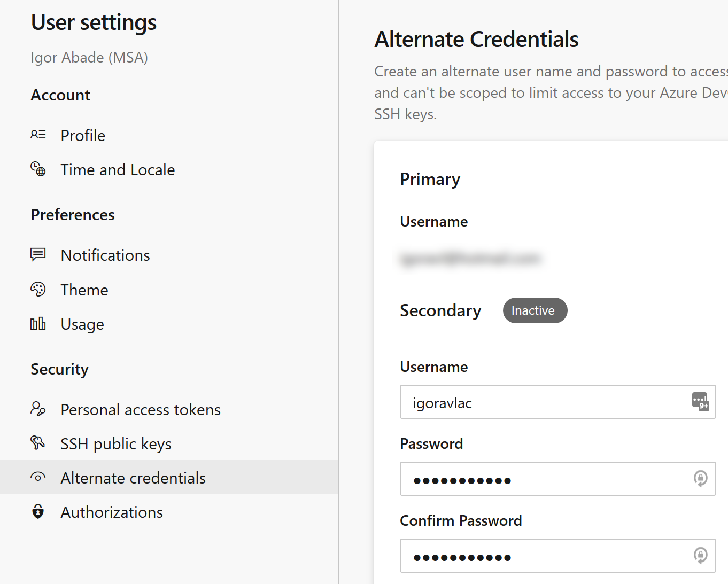This screenshot has width=728, height=584.
Task: Click the Profile icon in sidebar
Action: 38,135
